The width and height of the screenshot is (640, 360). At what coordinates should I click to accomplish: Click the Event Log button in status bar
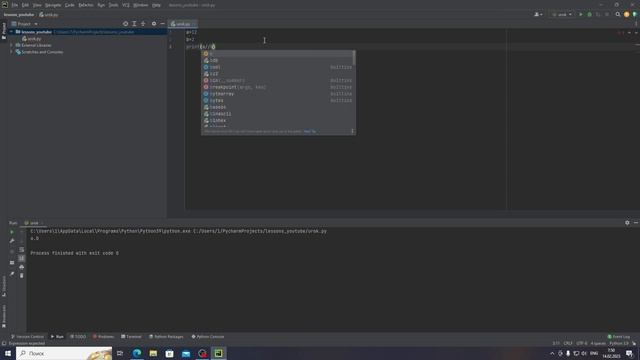(619, 337)
